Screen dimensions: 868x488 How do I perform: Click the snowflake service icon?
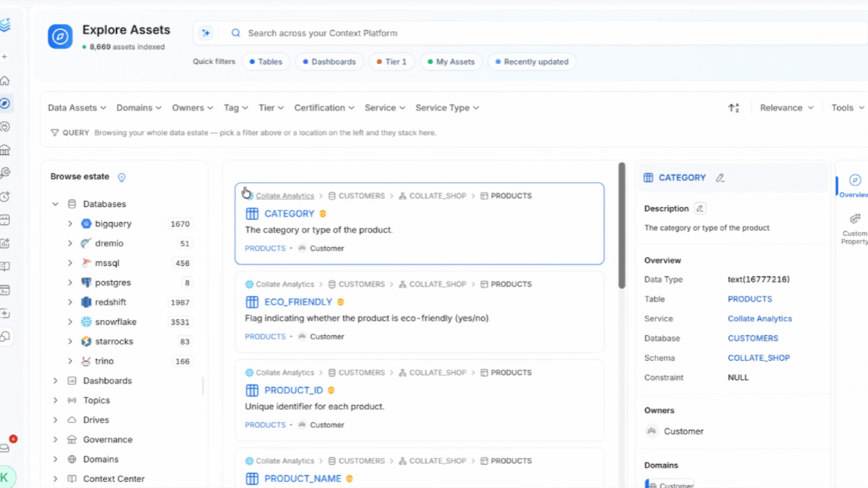87,322
